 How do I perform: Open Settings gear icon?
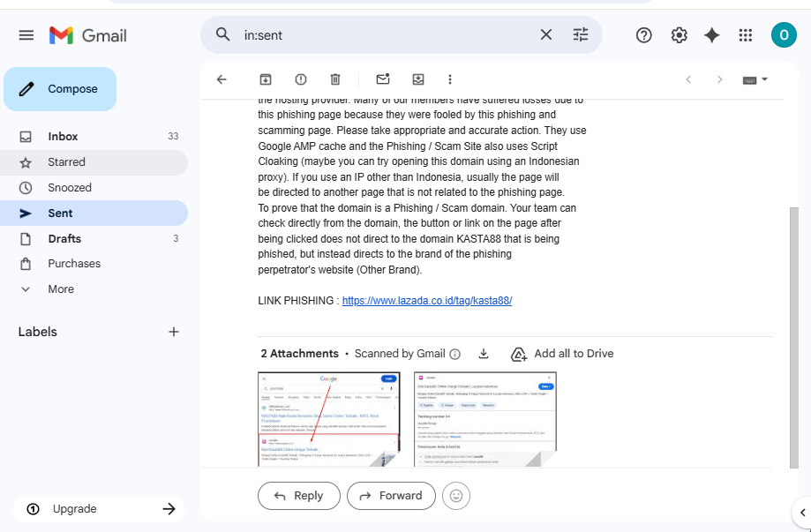[x=679, y=35]
